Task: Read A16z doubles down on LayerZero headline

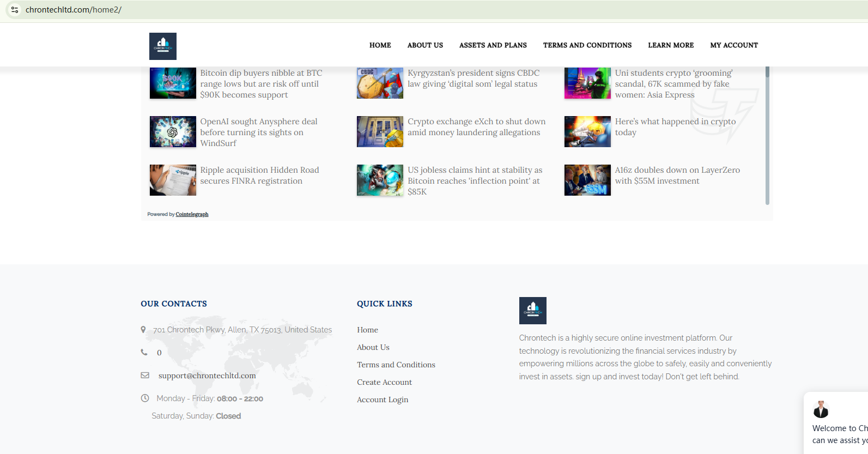Action: click(678, 175)
